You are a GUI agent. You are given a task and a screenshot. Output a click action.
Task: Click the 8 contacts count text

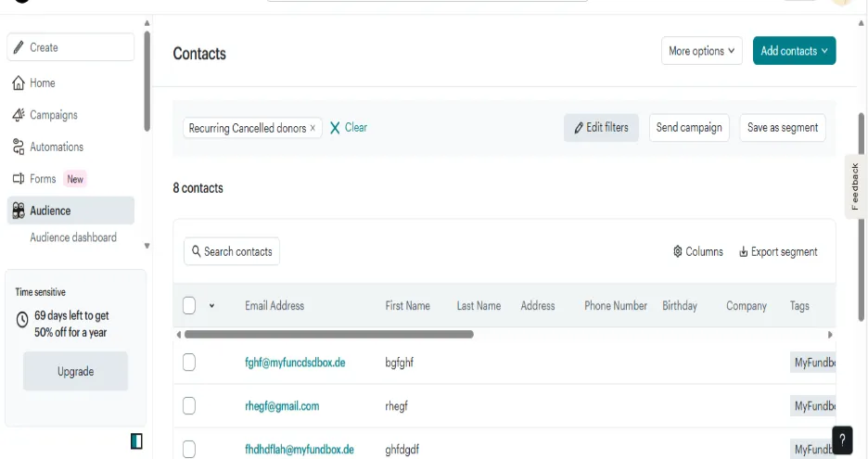point(198,188)
